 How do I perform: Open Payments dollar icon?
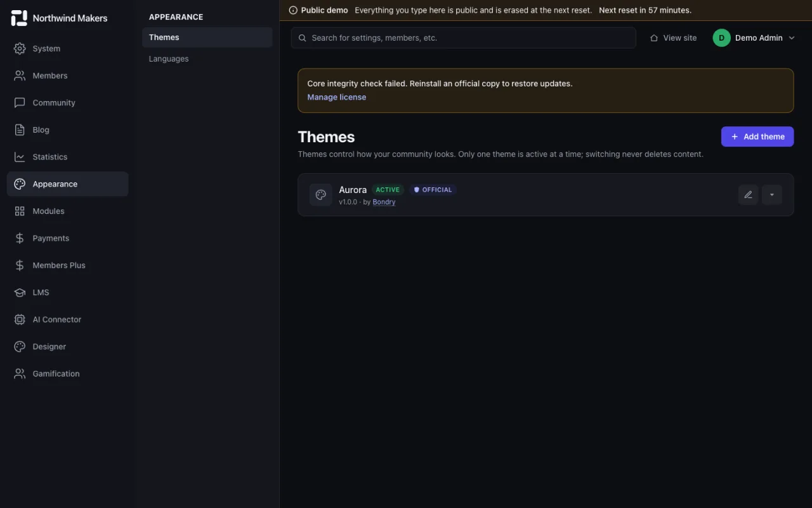coord(20,238)
